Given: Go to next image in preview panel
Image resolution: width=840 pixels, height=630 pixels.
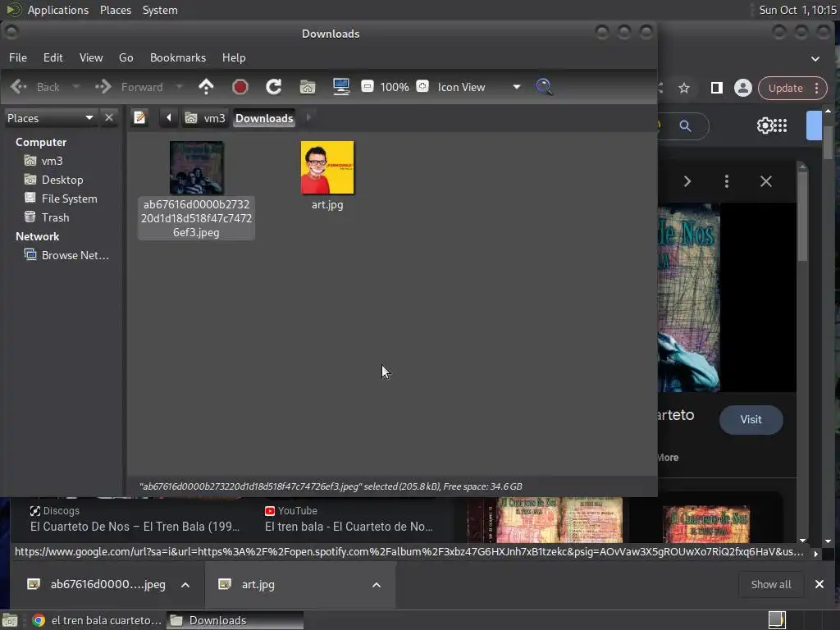Looking at the screenshot, I should (687, 181).
